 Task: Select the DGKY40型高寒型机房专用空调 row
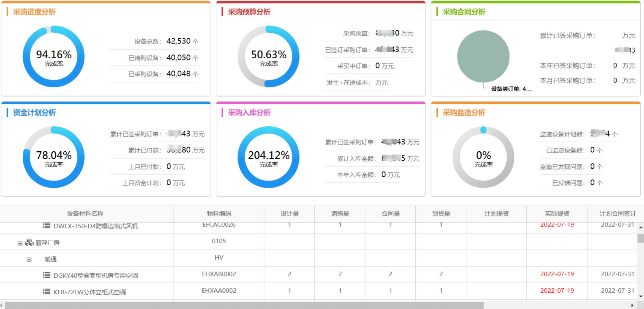[96, 275]
